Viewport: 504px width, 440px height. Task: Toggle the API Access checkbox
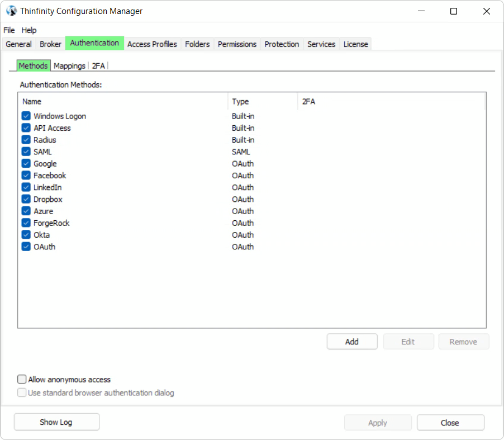click(26, 127)
